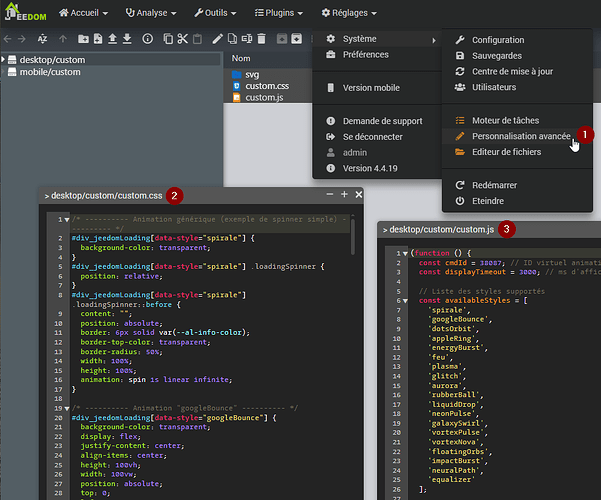Click the trash delete toolbar icon

click(x=261, y=39)
